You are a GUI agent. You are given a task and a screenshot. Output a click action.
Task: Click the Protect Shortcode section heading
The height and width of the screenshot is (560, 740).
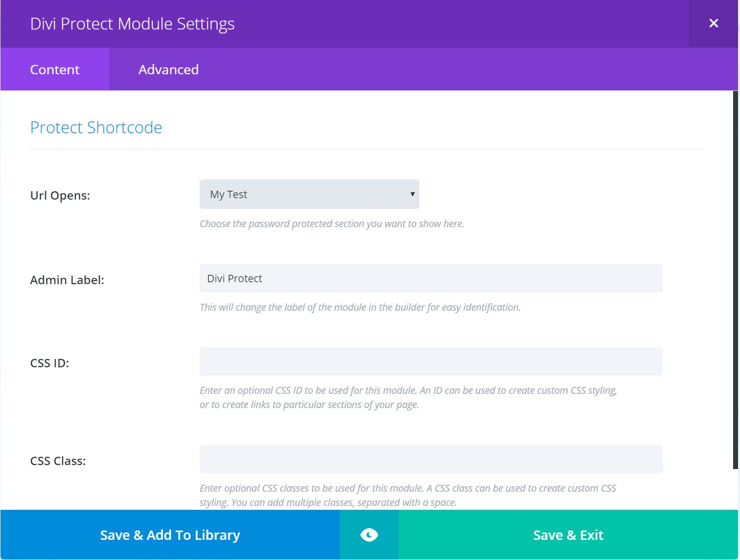click(x=96, y=127)
